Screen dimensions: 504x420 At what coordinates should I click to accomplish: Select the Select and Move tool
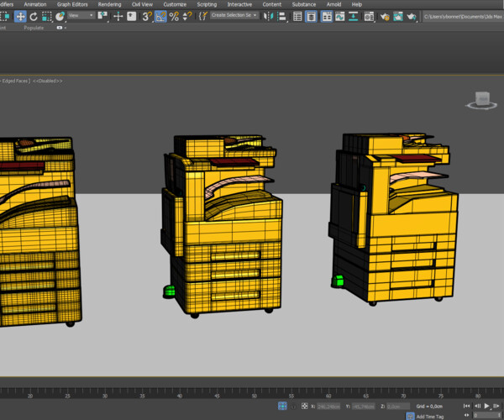20,17
